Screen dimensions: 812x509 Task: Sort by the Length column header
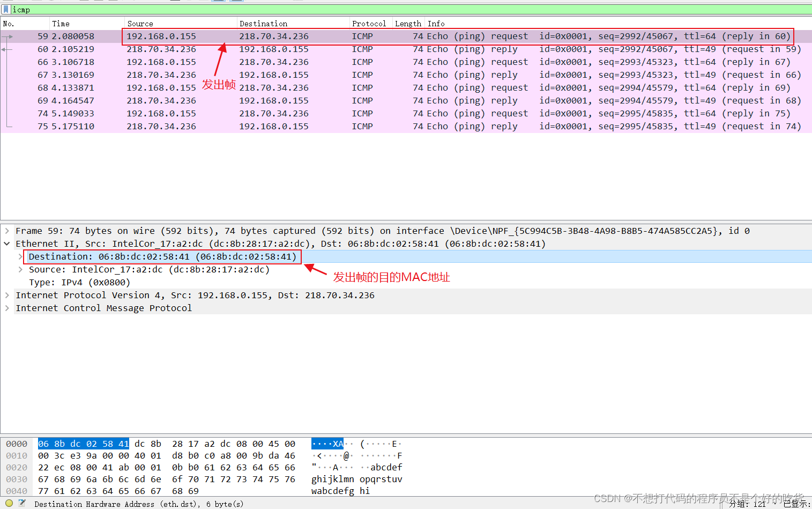pos(409,24)
